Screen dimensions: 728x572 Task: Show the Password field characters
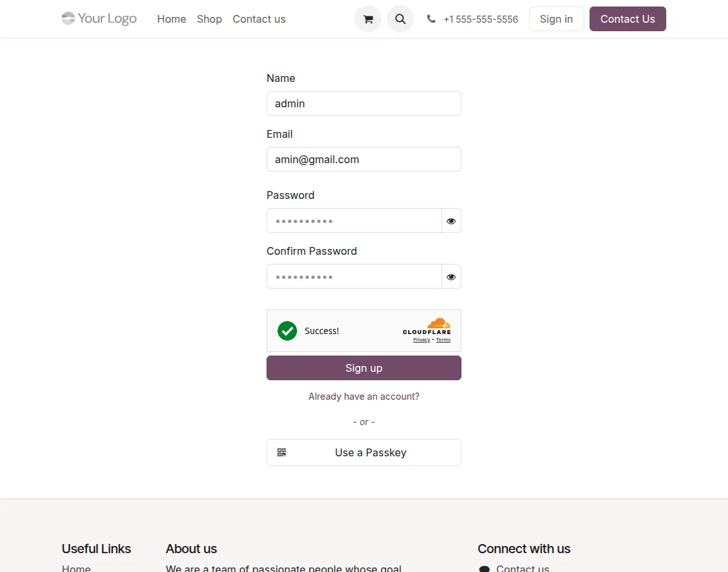coord(451,221)
